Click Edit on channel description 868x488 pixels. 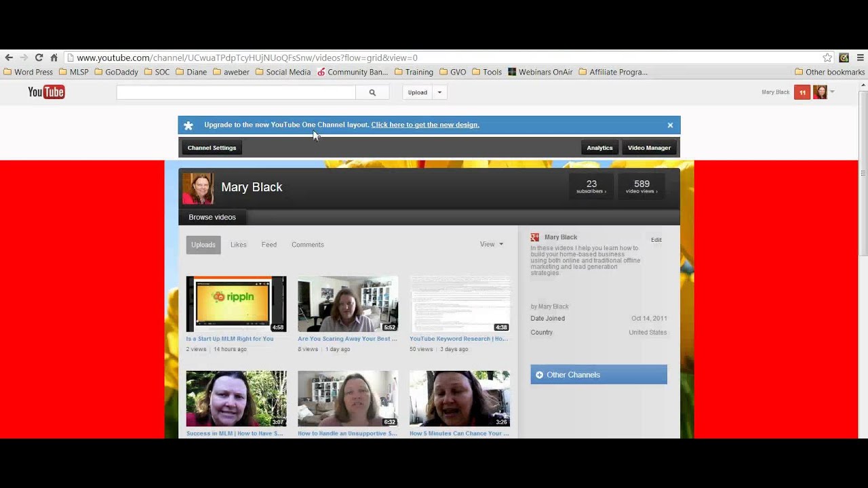(x=656, y=240)
